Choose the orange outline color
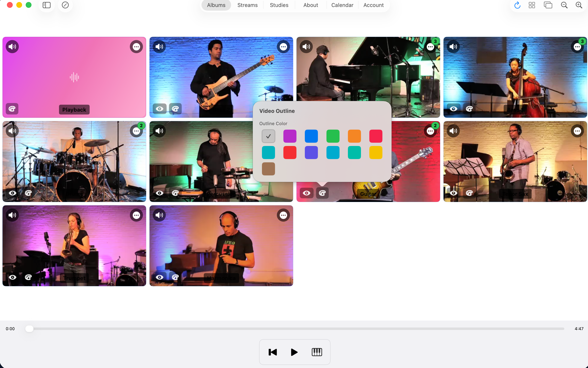588x368 pixels. [354, 136]
